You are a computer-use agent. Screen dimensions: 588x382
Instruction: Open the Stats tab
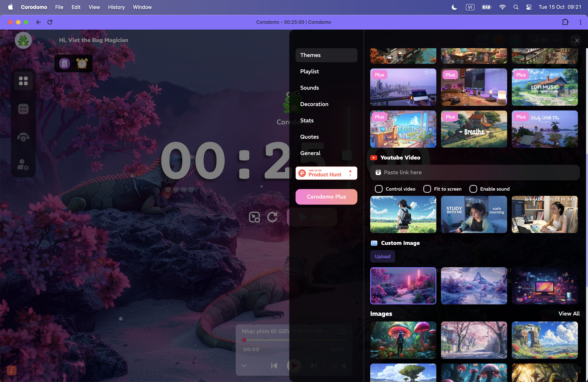click(326, 120)
